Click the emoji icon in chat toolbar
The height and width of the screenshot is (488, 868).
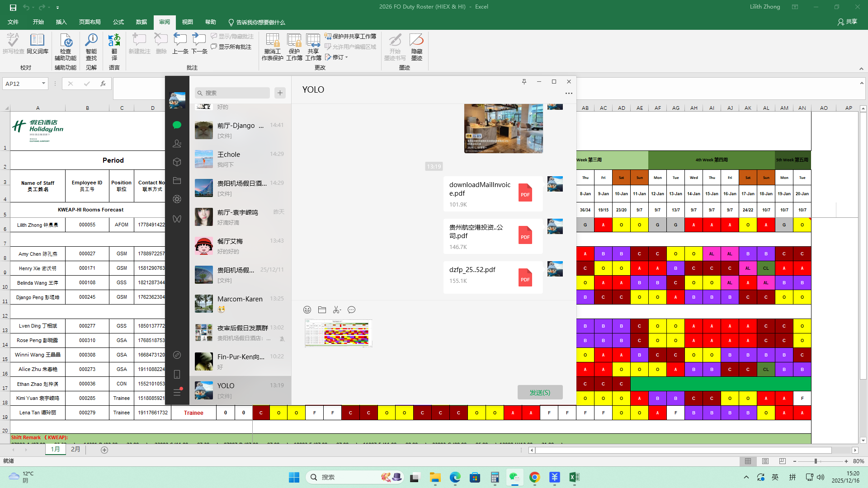(307, 310)
